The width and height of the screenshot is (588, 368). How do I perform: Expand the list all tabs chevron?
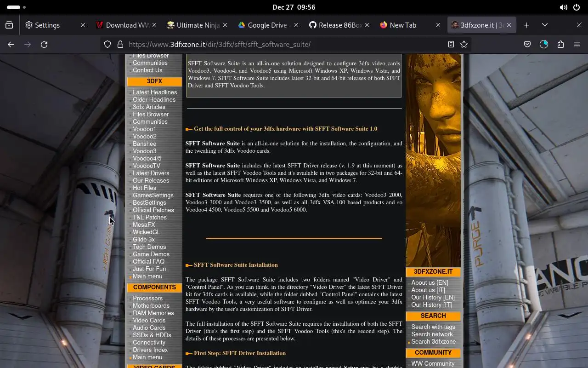tap(545, 25)
